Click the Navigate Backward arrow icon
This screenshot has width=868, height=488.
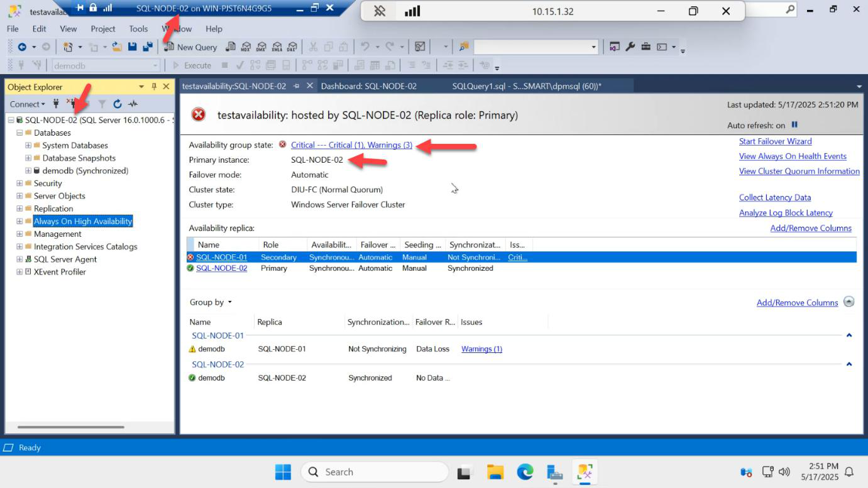coord(22,47)
